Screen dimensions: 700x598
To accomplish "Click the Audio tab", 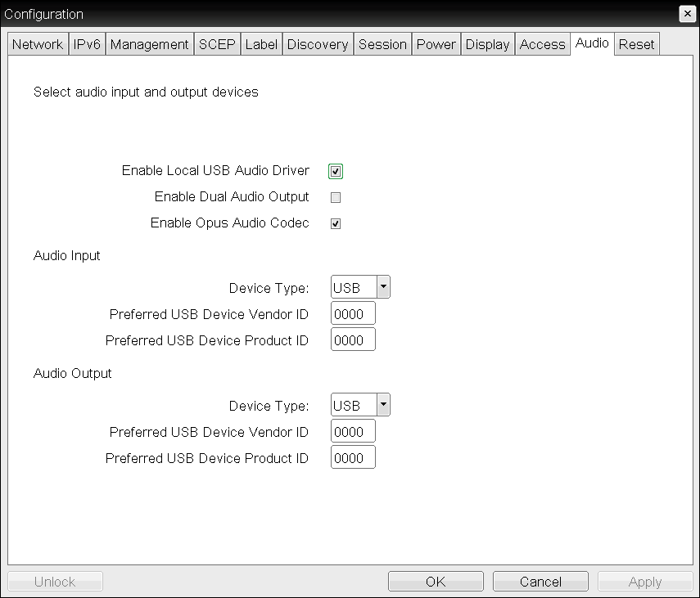I will coord(592,43).
